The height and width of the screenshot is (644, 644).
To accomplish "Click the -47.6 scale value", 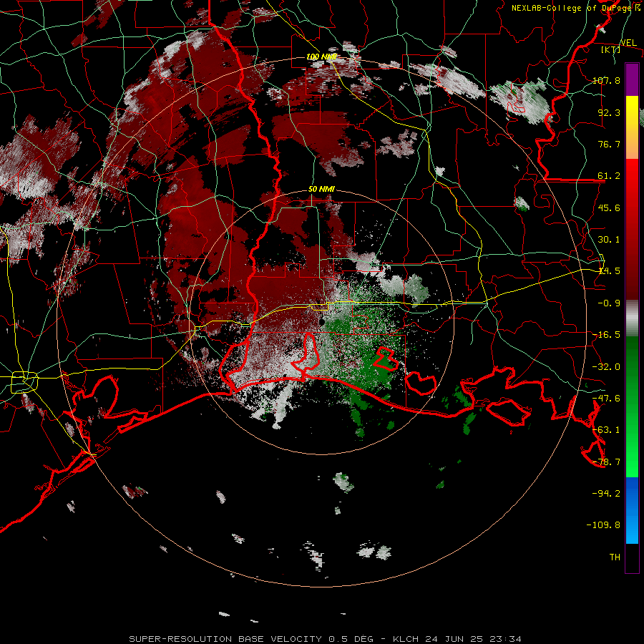I will (x=607, y=398).
